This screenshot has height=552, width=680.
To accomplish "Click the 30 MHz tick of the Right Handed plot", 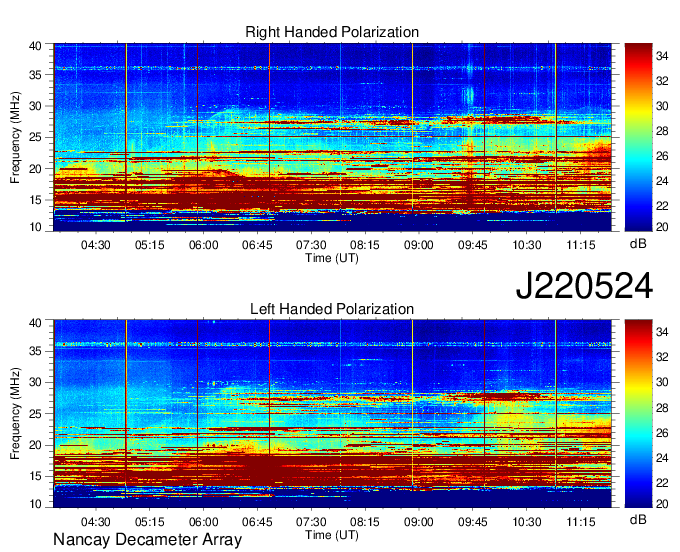I will click(35, 106).
